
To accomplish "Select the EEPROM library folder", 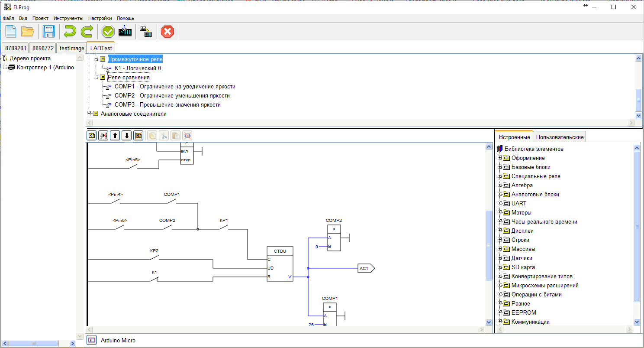I will coord(524,313).
